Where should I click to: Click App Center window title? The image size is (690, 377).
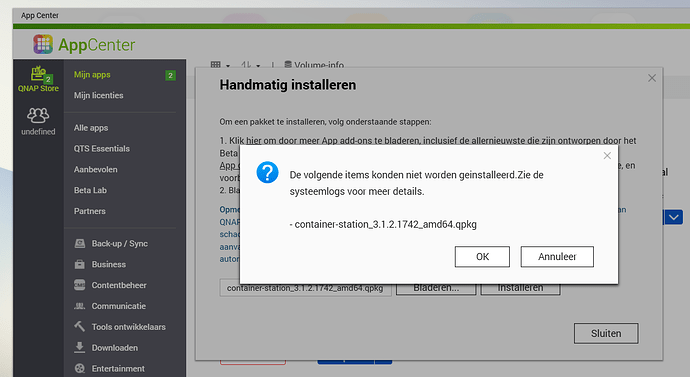(x=40, y=15)
